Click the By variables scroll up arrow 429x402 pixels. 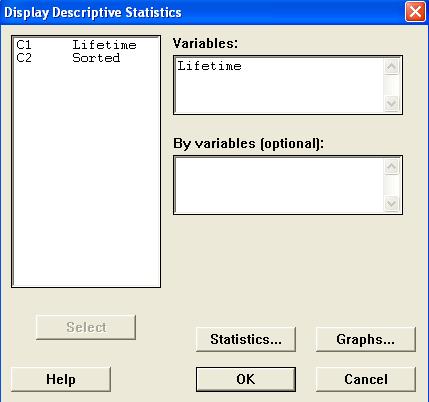click(x=391, y=166)
